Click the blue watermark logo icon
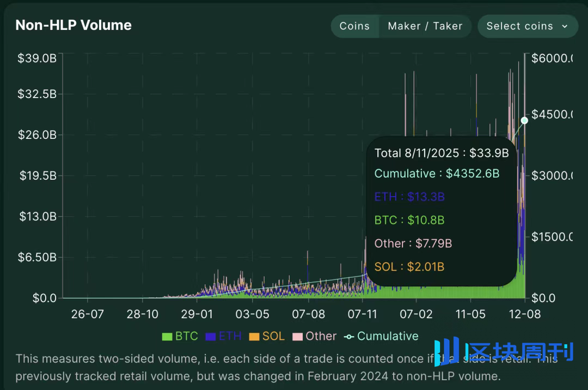The width and height of the screenshot is (588, 390). pyautogui.click(x=446, y=350)
